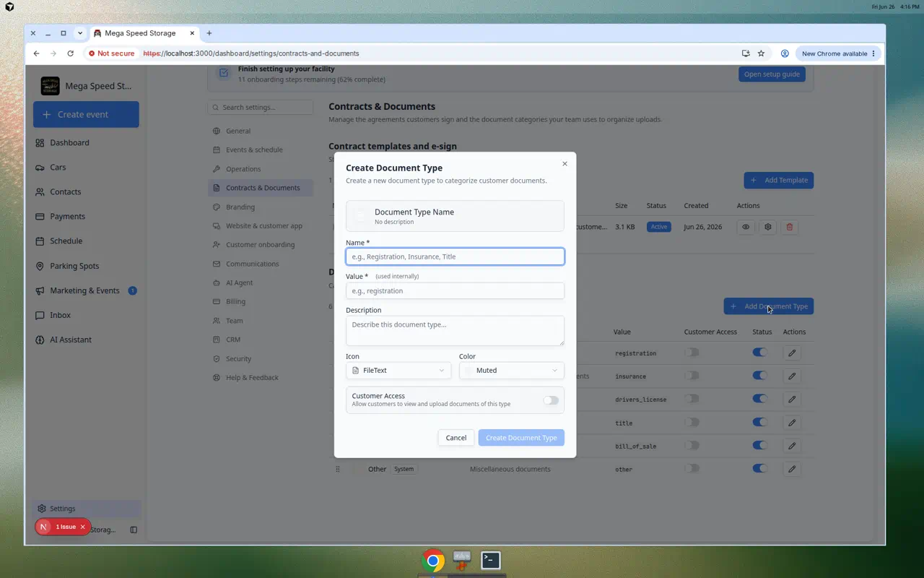Click the Settings gear in sidebar
This screenshot has height=578, width=924.
(x=42, y=509)
